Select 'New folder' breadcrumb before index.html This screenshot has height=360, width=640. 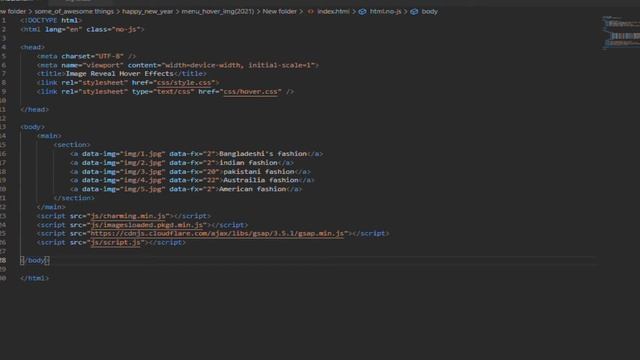(x=280, y=11)
